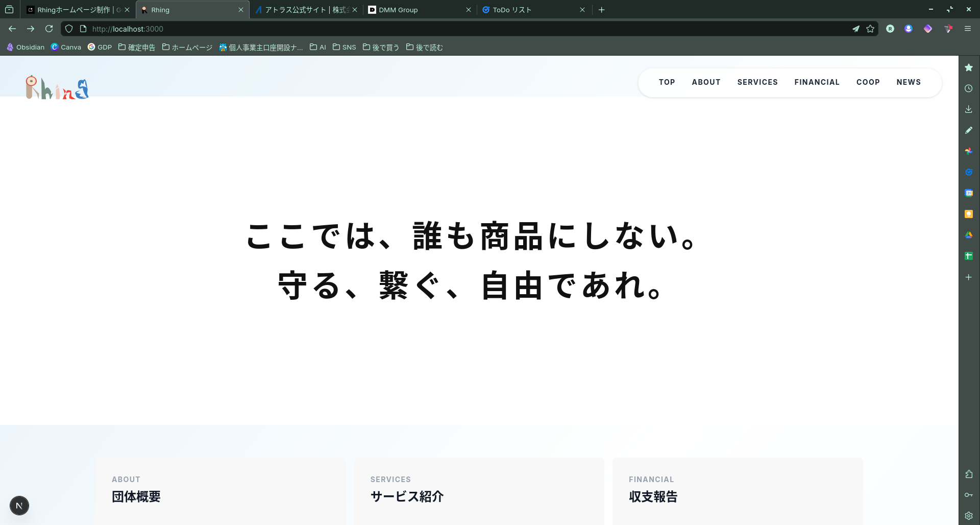Click the FINANCIAL navigation link
This screenshot has width=980, height=525.
tap(817, 82)
